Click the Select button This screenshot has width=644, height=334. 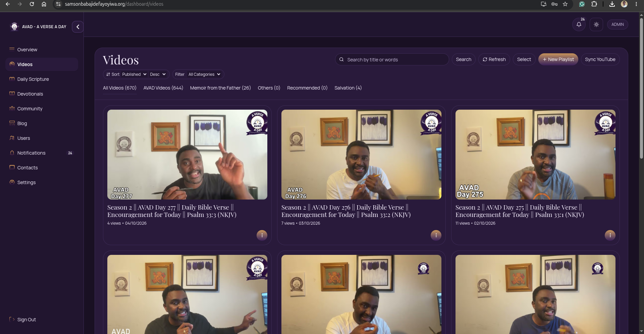(x=524, y=59)
